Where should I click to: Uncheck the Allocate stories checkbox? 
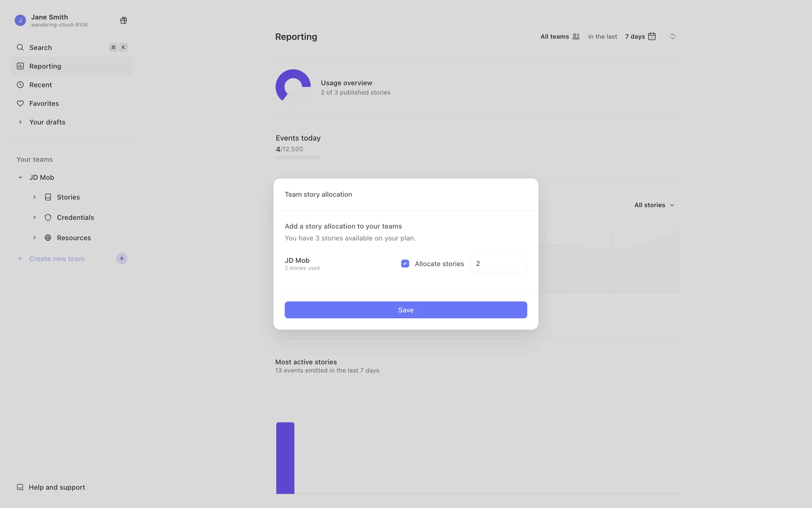(x=405, y=264)
